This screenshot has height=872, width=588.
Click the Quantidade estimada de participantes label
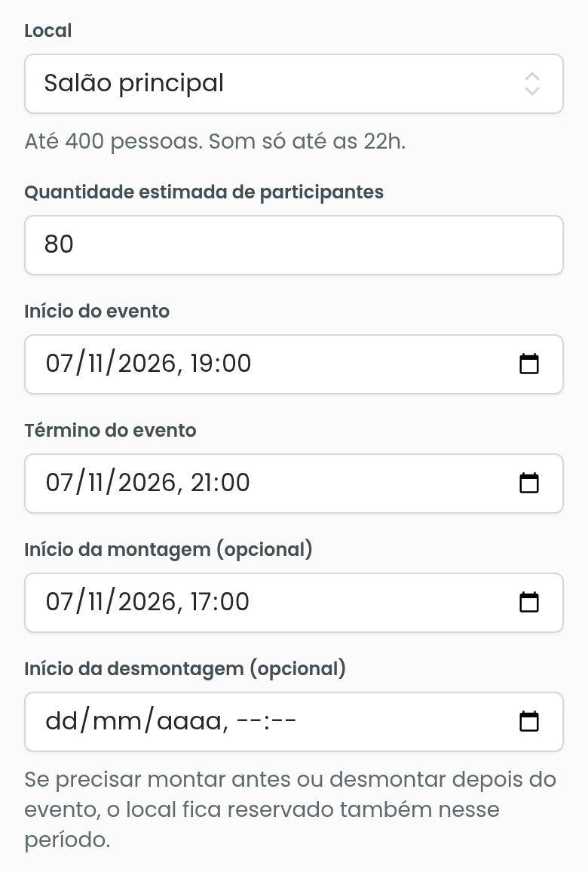204,192
